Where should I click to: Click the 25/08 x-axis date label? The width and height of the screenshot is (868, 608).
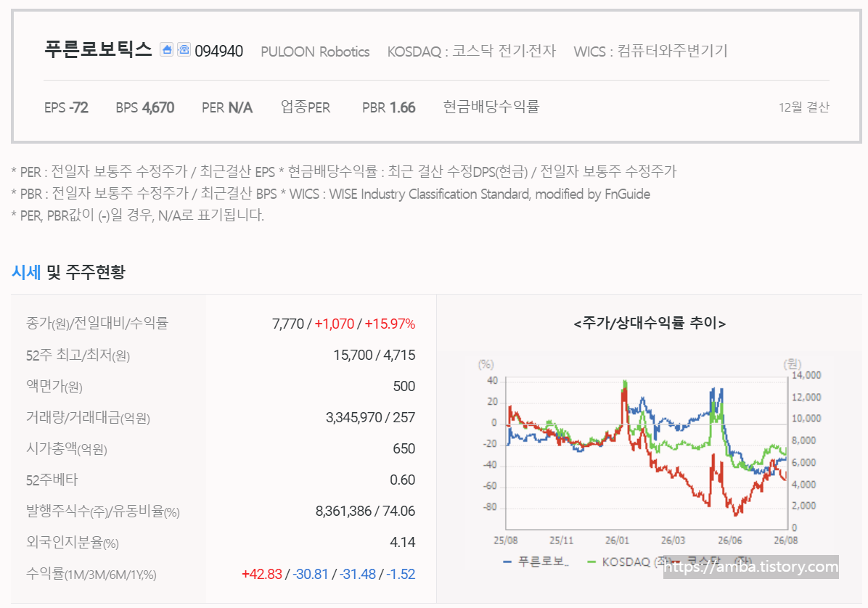[x=505, y=541]
